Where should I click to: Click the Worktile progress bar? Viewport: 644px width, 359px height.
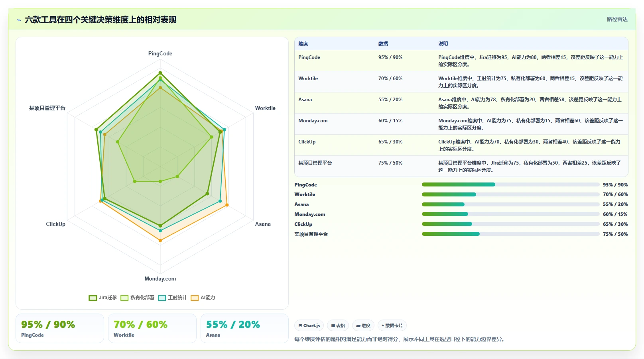click(x=510, y=194)
